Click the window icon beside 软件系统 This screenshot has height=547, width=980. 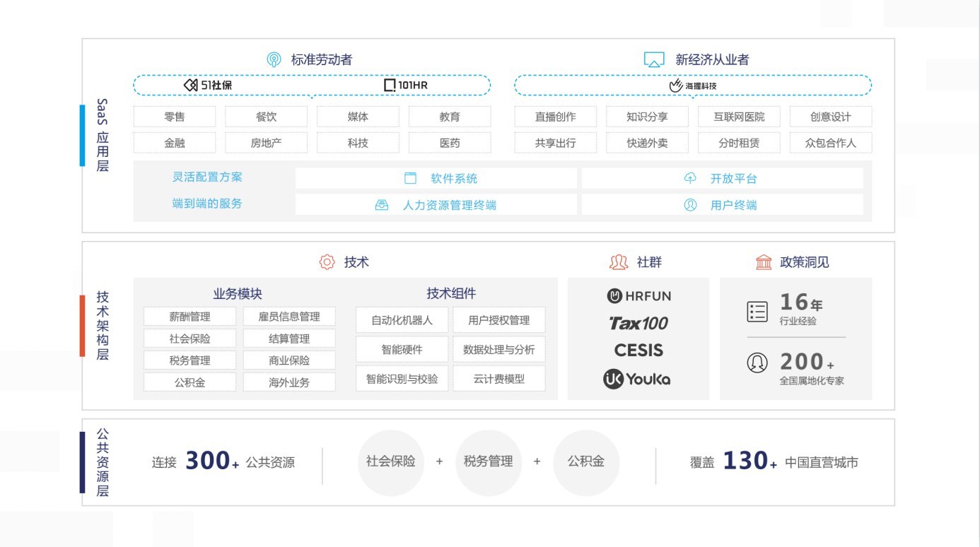410,178
